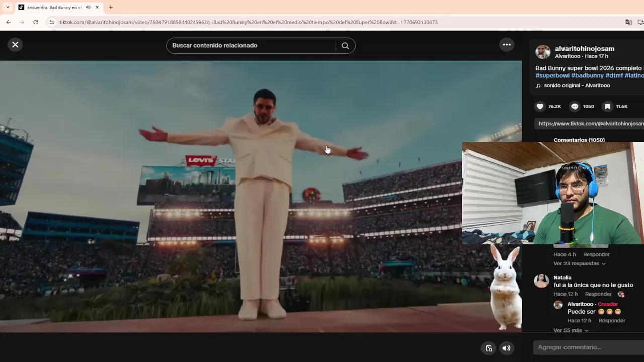Select the Comentarios (1050) tab
Image resolution: width=644 pixels, height=362 pixels.
pyautogui.click(x=579, y=140)
